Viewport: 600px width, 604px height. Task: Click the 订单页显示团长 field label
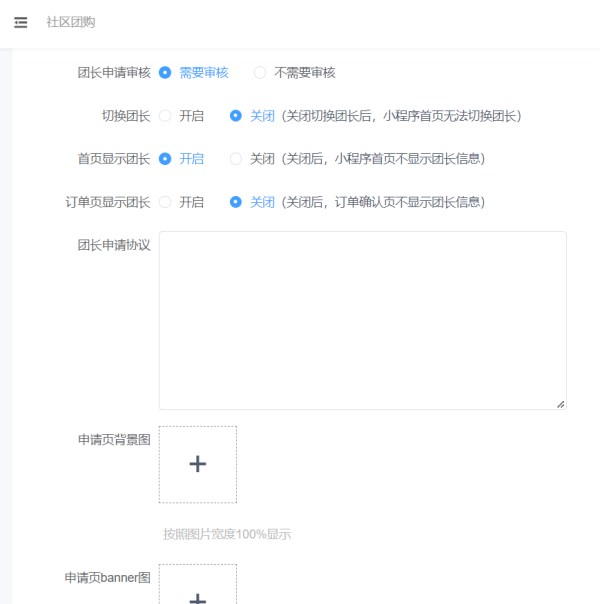pyautogui.click(x=108, y=202)
